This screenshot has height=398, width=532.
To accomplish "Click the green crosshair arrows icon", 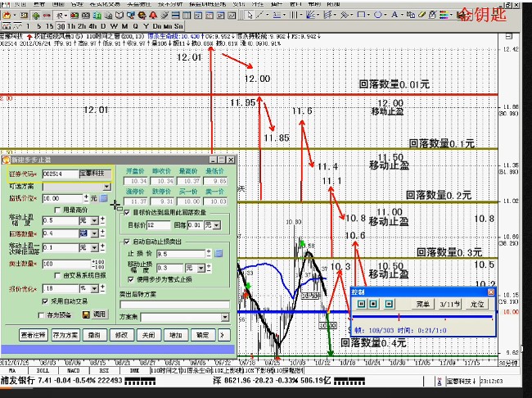I will (36, 16).
